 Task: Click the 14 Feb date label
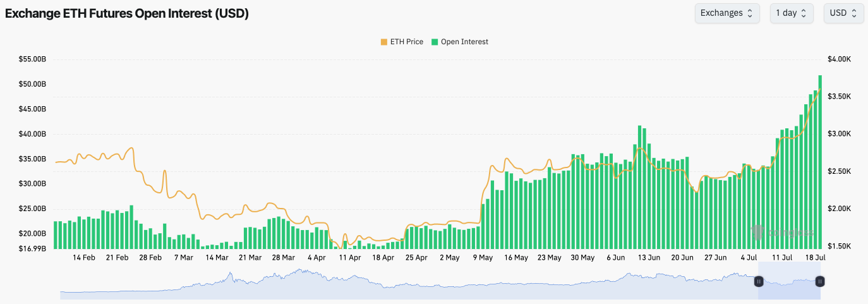point(84,258)
